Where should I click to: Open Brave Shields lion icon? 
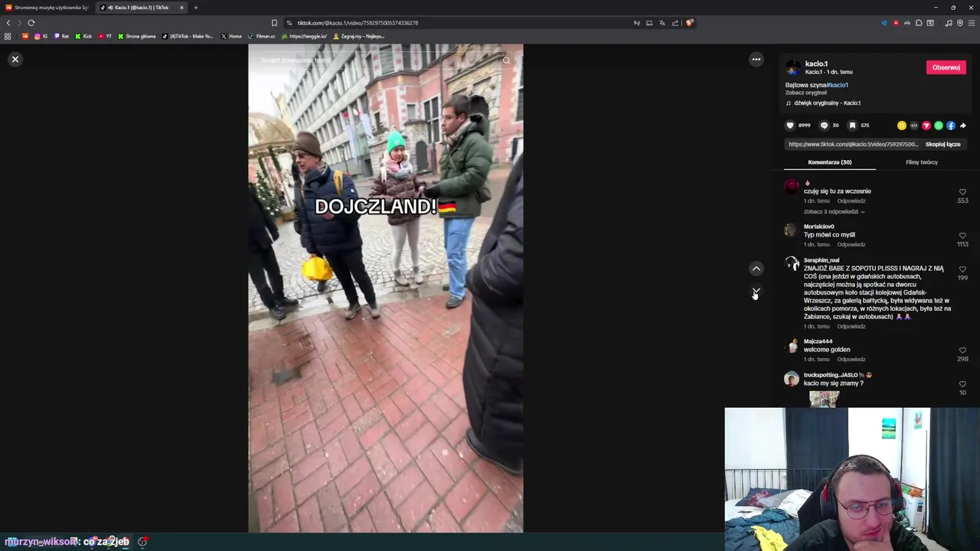click(689, 23)
